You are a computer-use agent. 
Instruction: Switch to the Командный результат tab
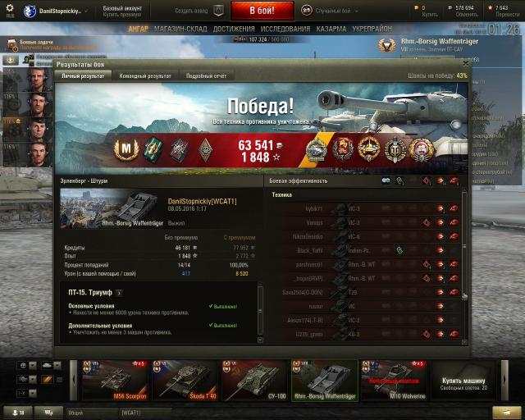point(145,76)
